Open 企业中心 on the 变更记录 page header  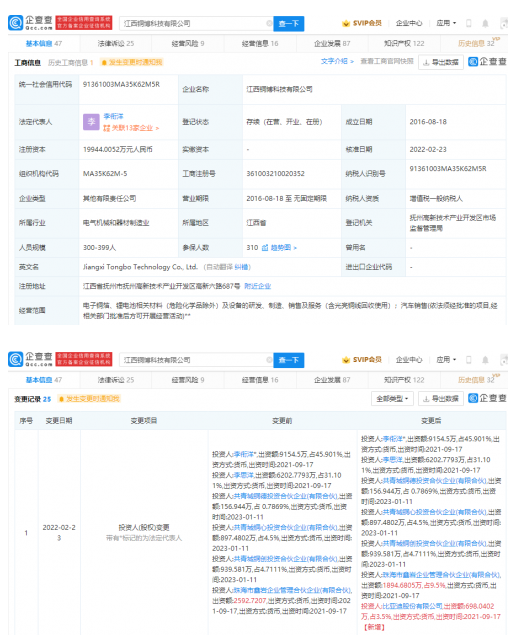coord(409,360)
